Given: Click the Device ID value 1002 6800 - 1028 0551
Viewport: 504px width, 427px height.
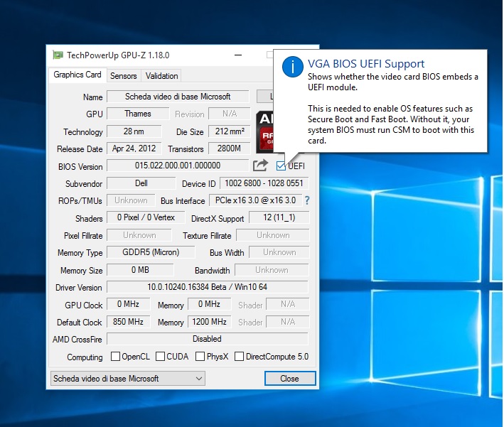Looking at the screenshot, I should click(x=264, y=183).
